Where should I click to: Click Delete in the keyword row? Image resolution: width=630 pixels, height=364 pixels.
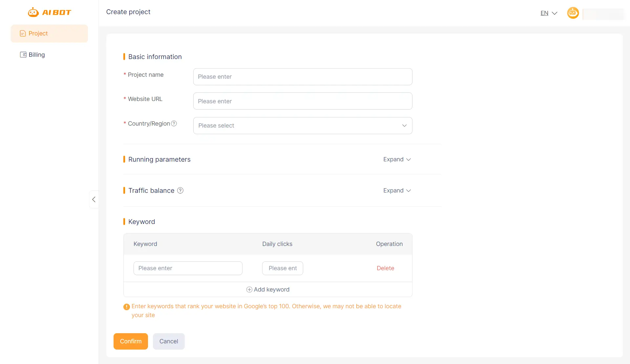pos(385,268)
